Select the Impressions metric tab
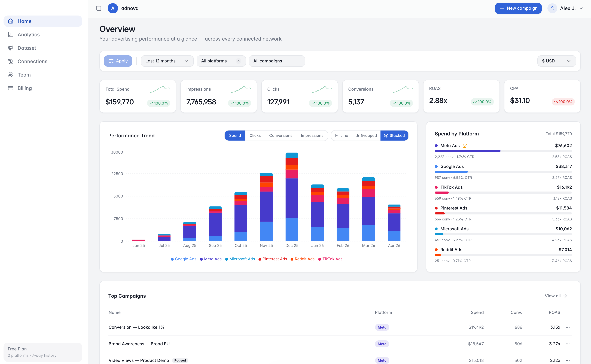Screen dimensions: 591x364 click(312, 136)
